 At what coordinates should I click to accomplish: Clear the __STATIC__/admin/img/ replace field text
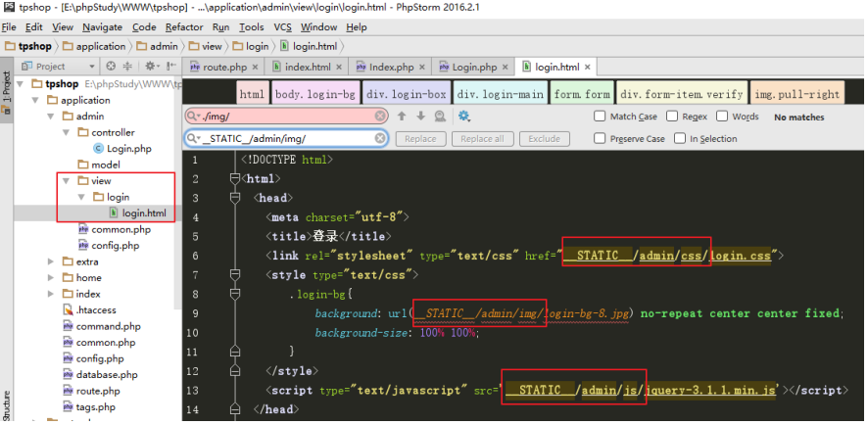[x=380, y=138]
